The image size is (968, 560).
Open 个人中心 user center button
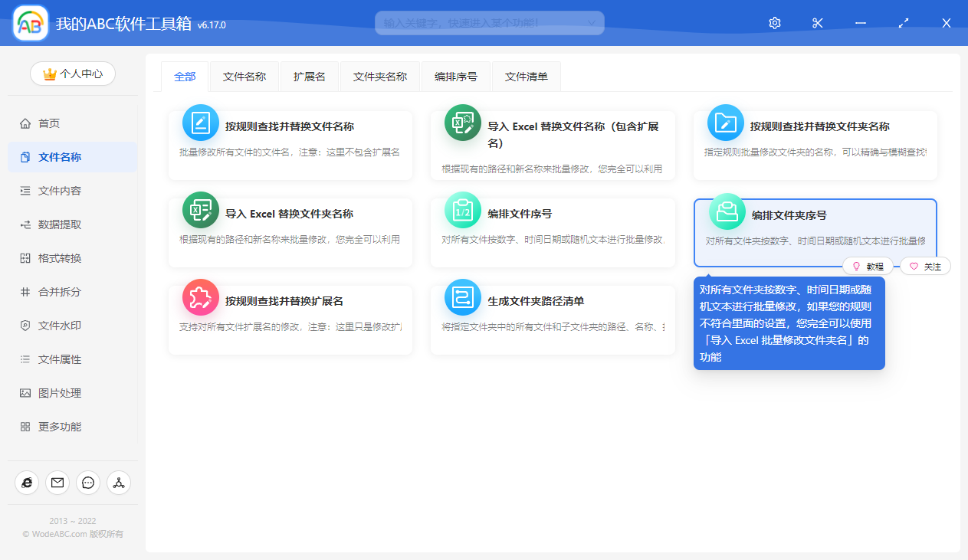point(73,74)
